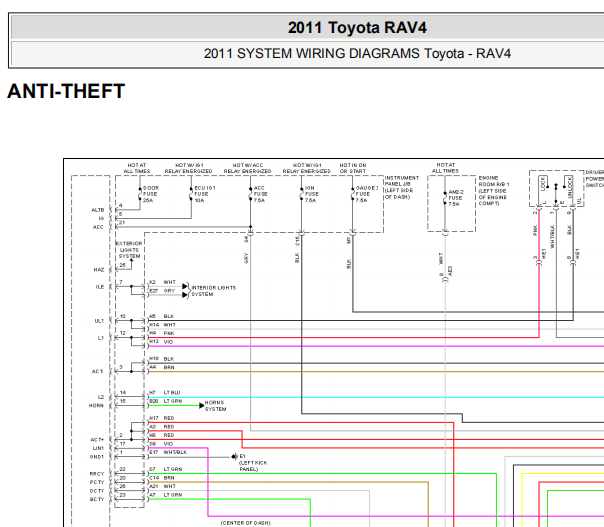Click the L2 pin label
604x527 pixels.
(101, 397)
